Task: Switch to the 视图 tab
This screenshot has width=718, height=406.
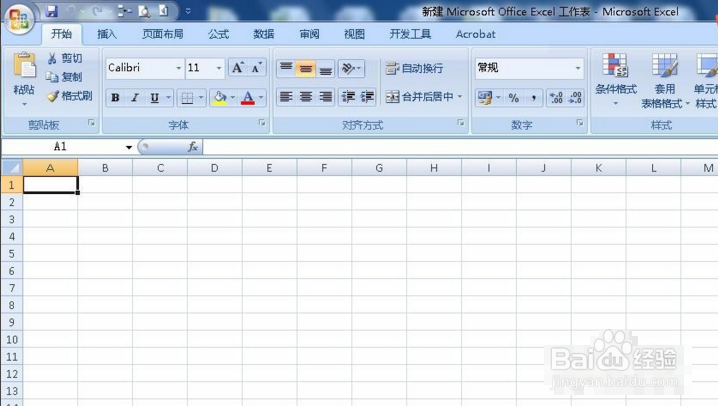Action: pyautogui.click(x=354, y=34)
